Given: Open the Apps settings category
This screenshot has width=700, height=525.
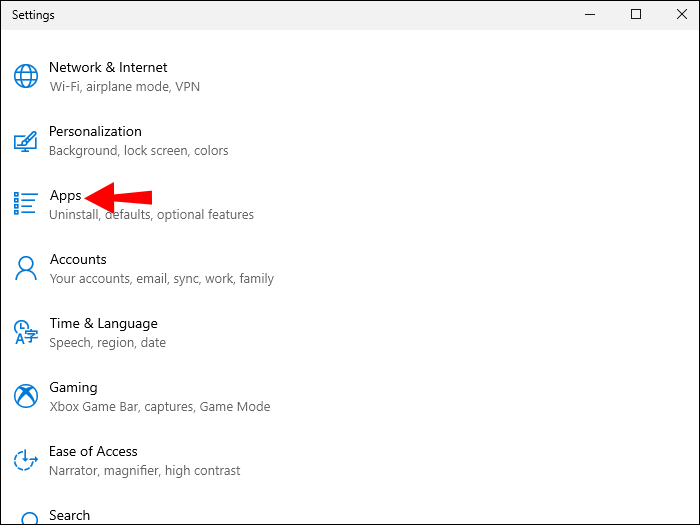Looking at the screenshot, I should click(65, 196).
